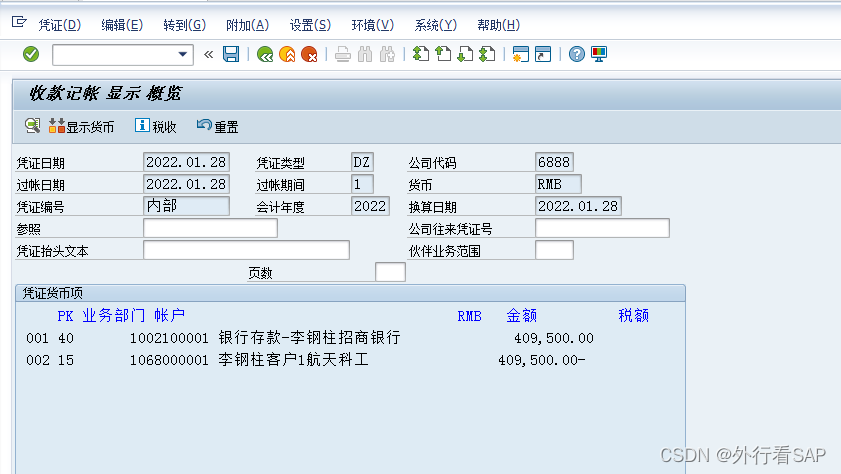Open the 编辑(E) menu

coord(122,25)
